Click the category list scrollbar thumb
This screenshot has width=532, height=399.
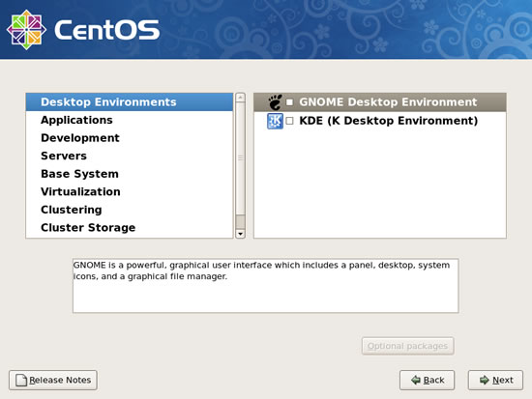(x=240, y=158)
